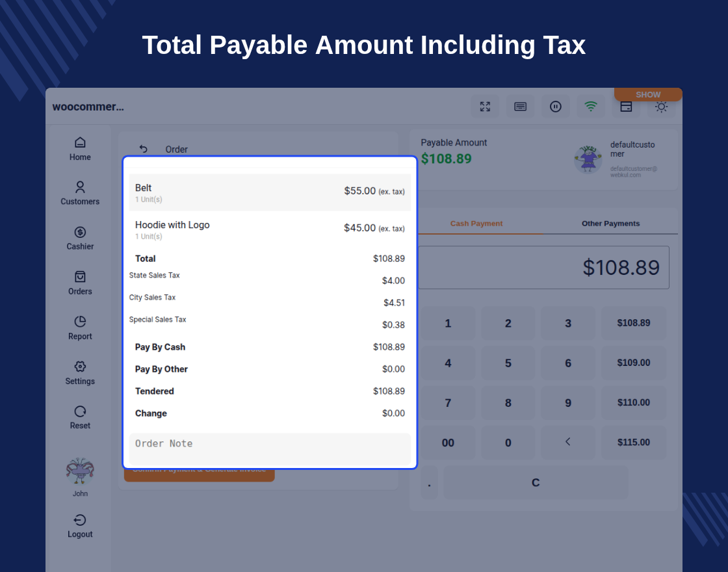Toggle fullscreen mode icon
Screen dimensions: 728x572
485,107
